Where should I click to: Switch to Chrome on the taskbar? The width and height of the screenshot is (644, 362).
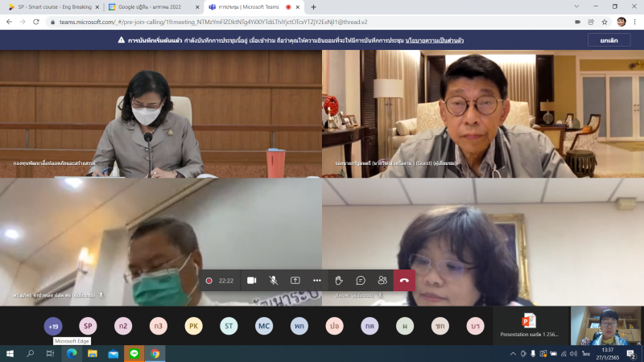155,353
